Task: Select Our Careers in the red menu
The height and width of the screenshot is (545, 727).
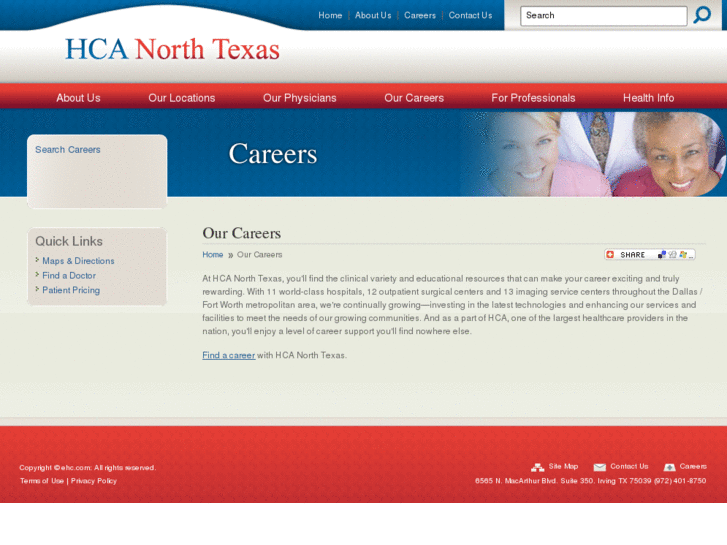Action: pyautogui.click(x=414, y=98)
